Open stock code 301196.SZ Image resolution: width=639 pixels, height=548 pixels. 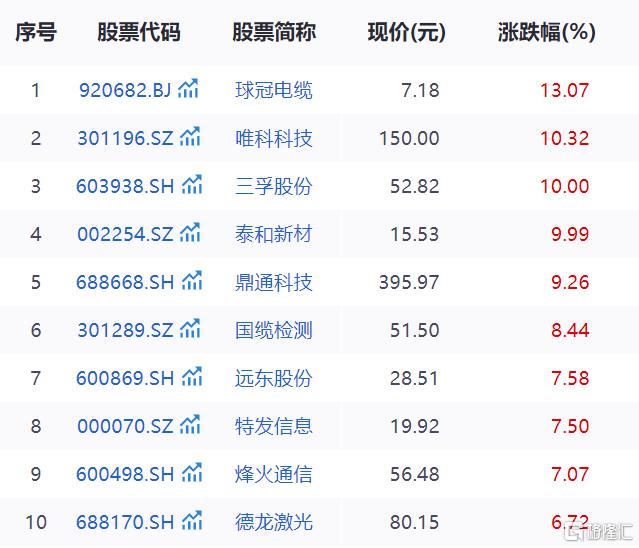(x=126, y=138)
